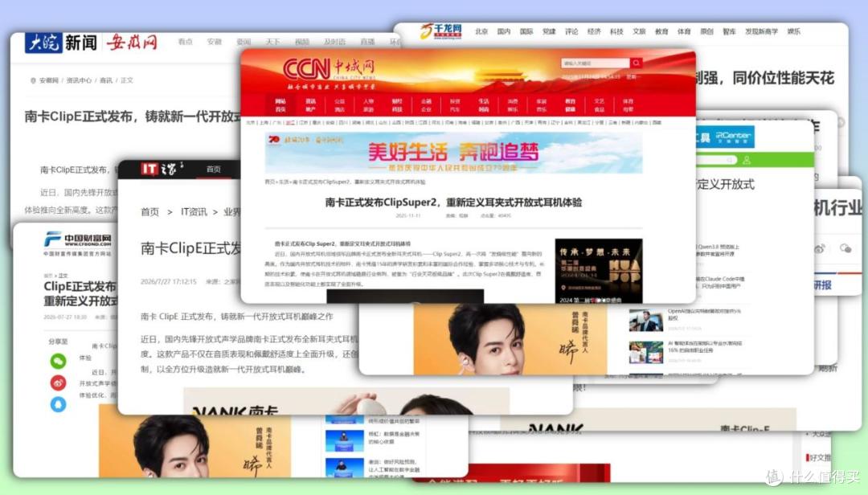Click 首页 in IT之家 breadcrumb

(x=149, y=212)
